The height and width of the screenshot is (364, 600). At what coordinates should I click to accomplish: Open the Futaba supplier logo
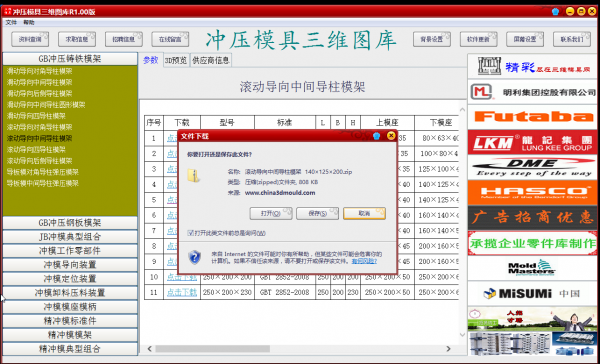click(x=532, y=117)
